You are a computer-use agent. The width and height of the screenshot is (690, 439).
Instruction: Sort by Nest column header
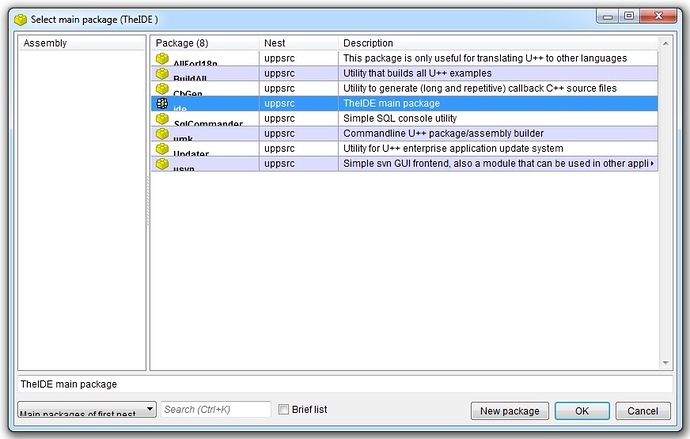pyautogui.click(x=298, y=43)
